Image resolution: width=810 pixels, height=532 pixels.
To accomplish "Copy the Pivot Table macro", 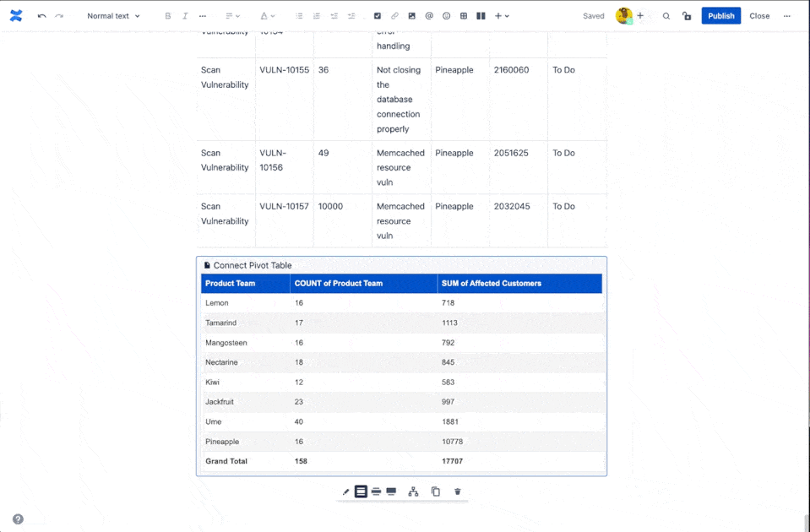I will click(x=436, y=491).
